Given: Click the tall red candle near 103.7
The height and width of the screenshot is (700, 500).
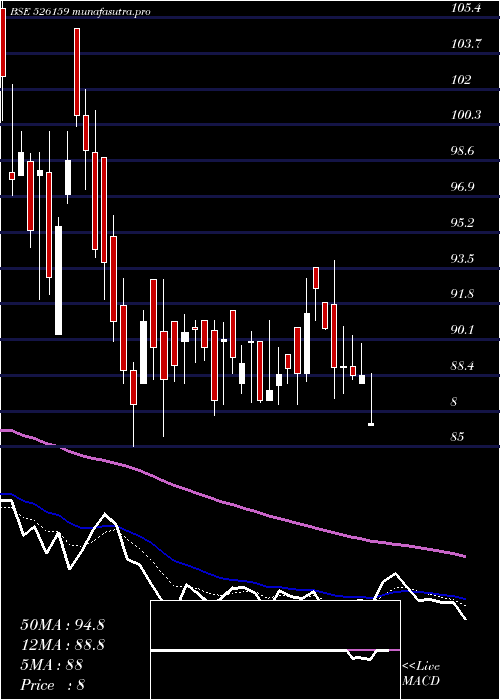Looking at the screenshot, I should point(77,72).
